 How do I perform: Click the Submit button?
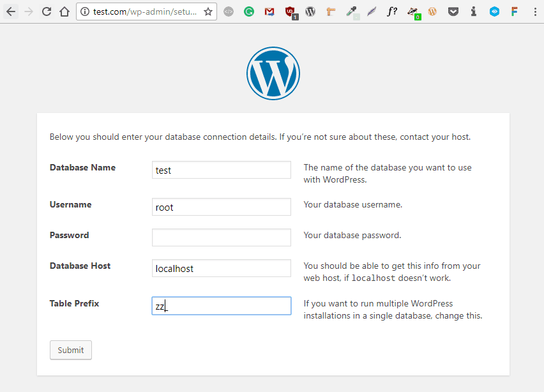click(70, 350)
